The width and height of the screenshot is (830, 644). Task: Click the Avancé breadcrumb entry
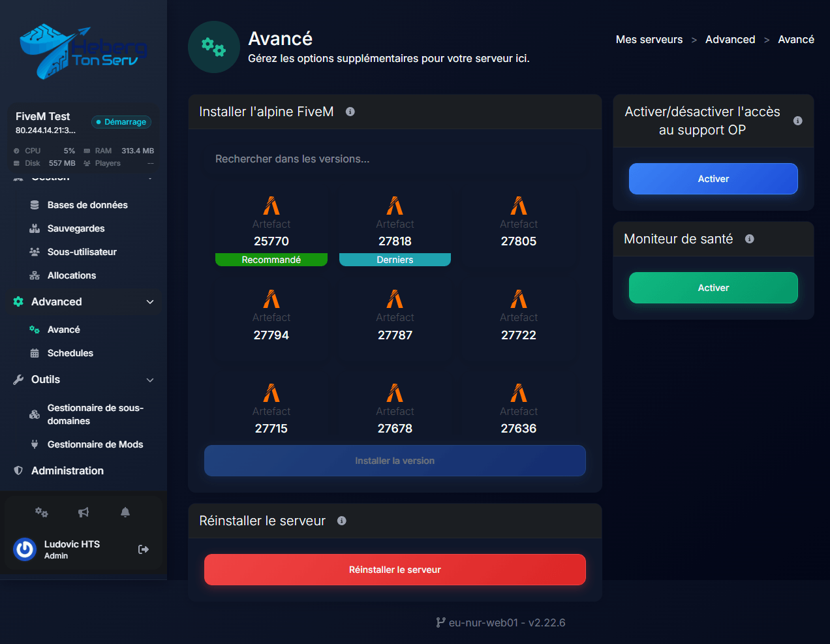[796, 39]
